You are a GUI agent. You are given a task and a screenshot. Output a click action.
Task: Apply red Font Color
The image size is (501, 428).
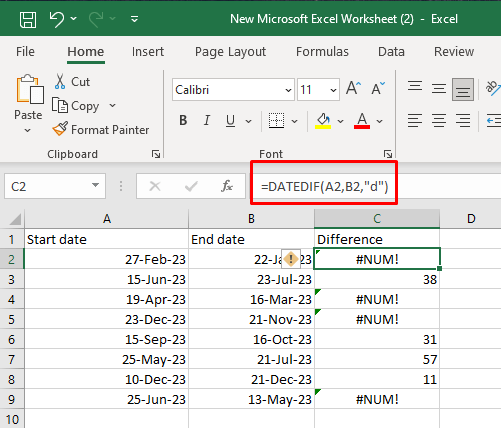362,120
